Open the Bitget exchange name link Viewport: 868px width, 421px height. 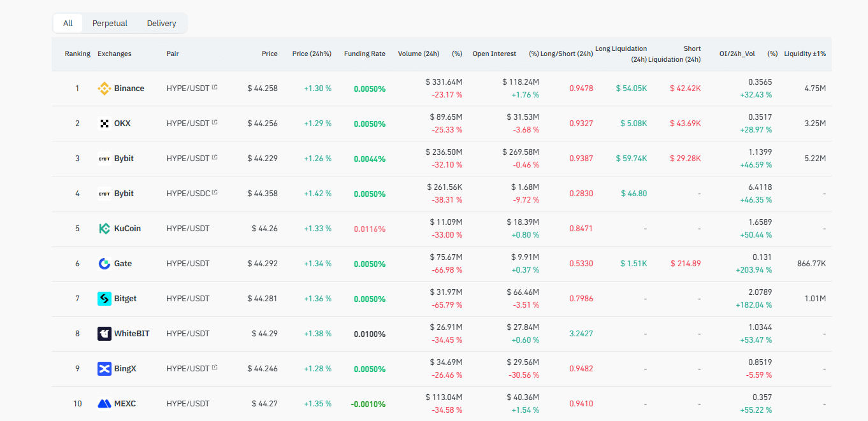pyautogui.click(x=126, y=299)
